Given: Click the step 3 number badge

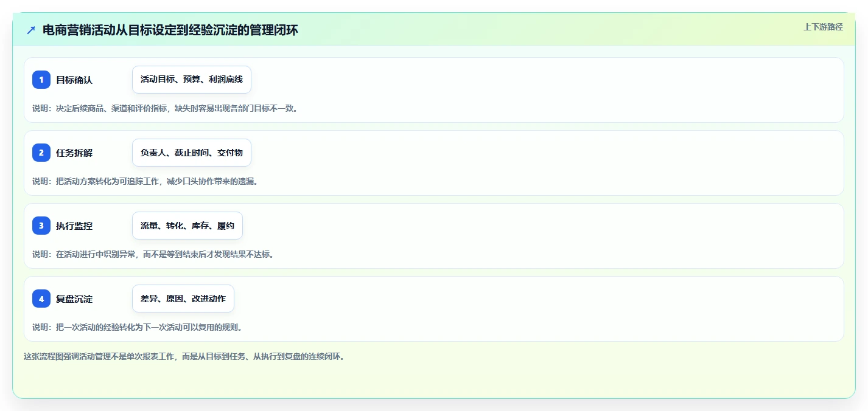Looking at the screenshot, I should [41, 226].
